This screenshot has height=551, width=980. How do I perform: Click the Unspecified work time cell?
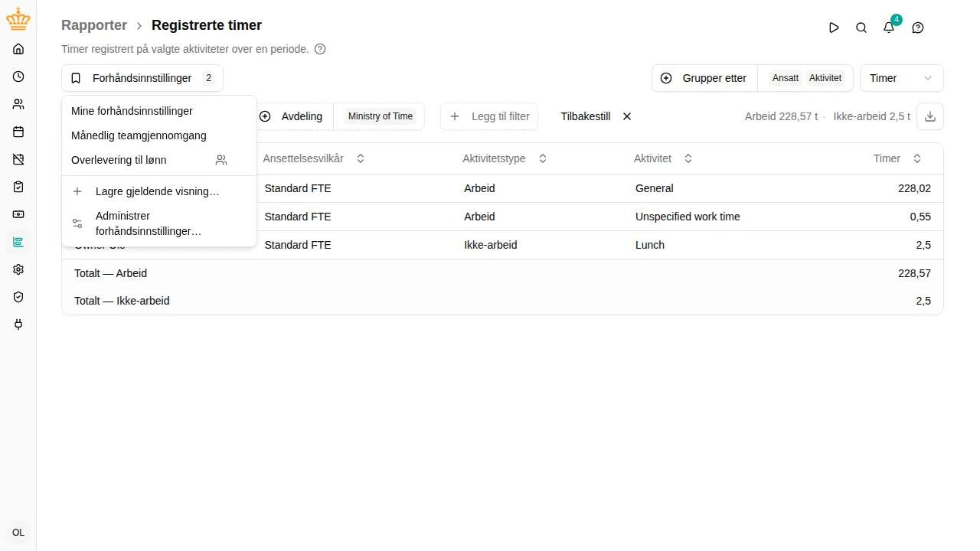click(688, 217)
